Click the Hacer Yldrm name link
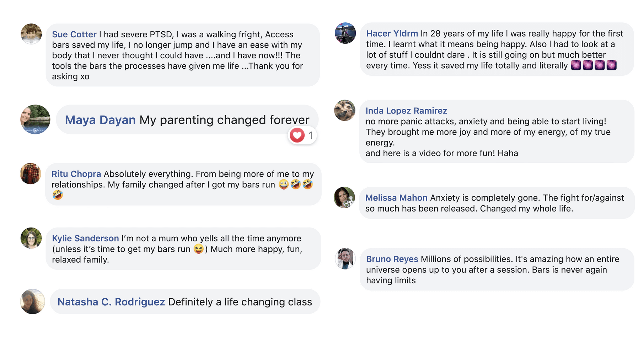 point(392,33)
